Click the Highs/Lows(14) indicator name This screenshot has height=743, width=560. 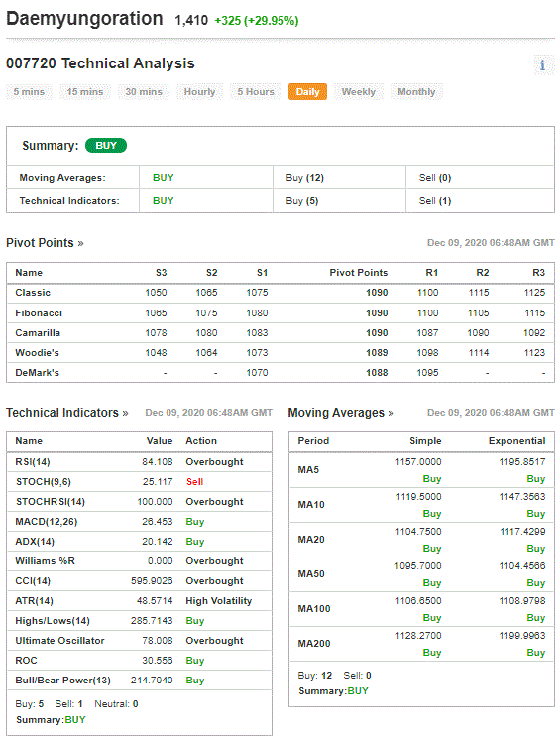tap(53, 621)
